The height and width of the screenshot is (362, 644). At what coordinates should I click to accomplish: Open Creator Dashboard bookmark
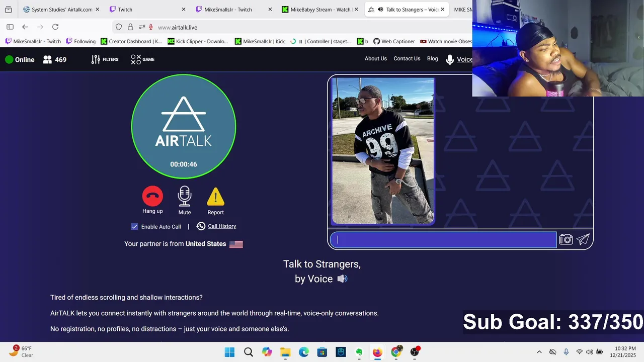coord(131,41)
